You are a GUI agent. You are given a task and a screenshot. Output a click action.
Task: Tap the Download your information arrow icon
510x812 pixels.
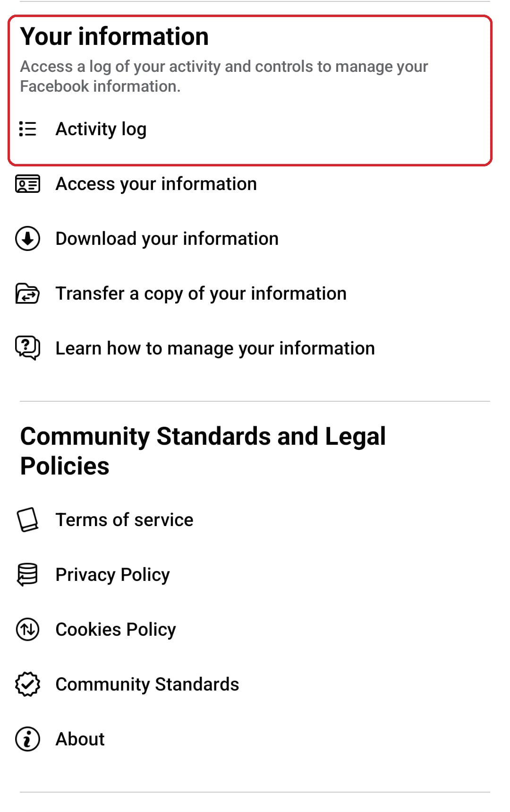click(27, 239)
